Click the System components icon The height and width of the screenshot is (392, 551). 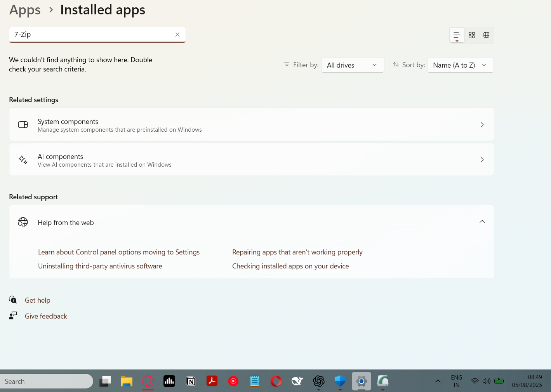23,125
